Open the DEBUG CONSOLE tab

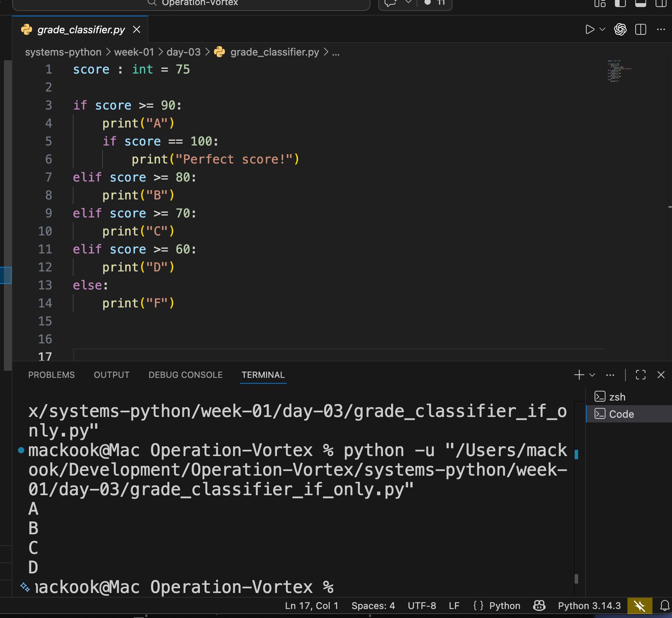pyautogui.click(x=185, y=375)
